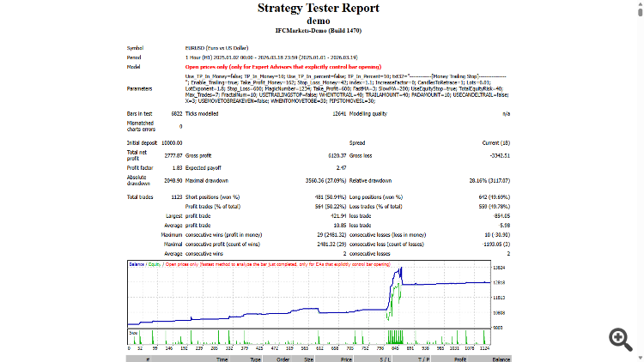Click the '1 Hour (H1)' period value

(271, 57)
